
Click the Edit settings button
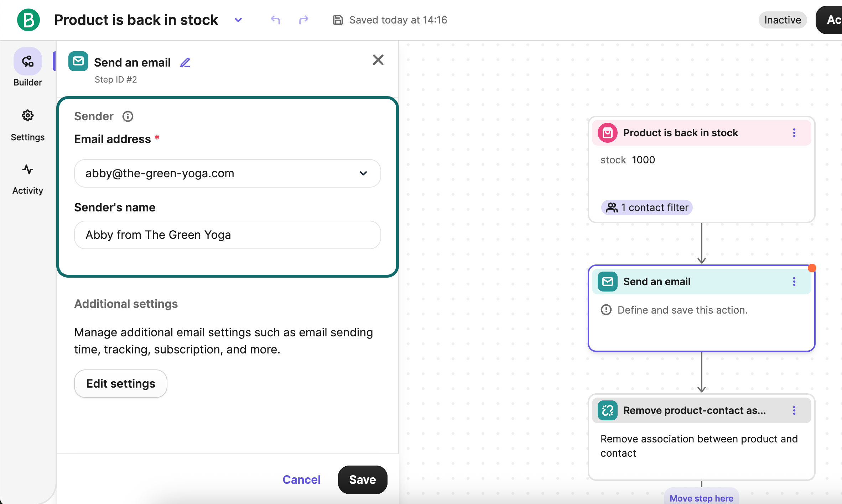pyautogui.click(x=120, y=383)
